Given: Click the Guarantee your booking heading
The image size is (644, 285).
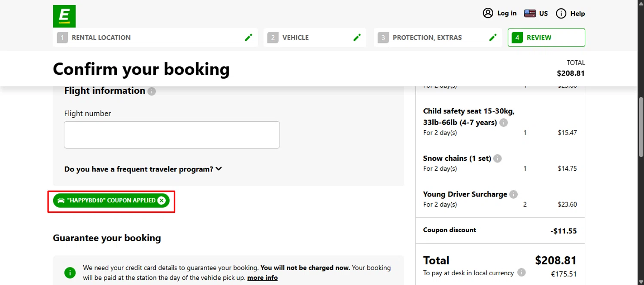Looking at the screenshot, I should (107, 238).
